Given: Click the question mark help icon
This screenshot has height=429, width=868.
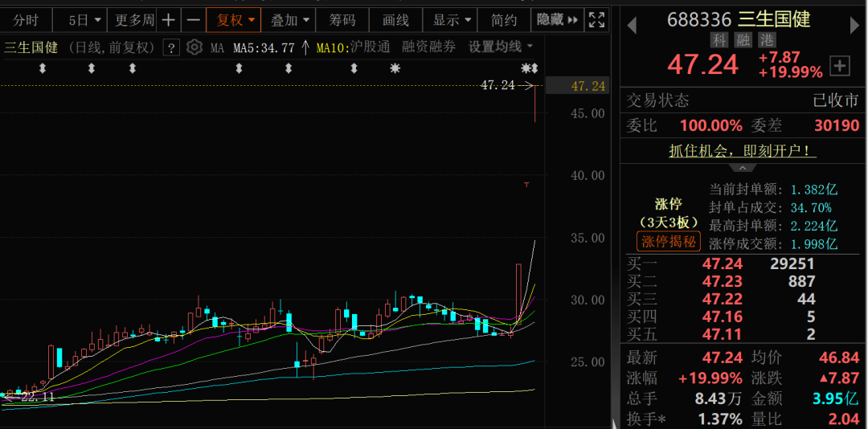Looking at the screenshot, I should pos(170,47).
